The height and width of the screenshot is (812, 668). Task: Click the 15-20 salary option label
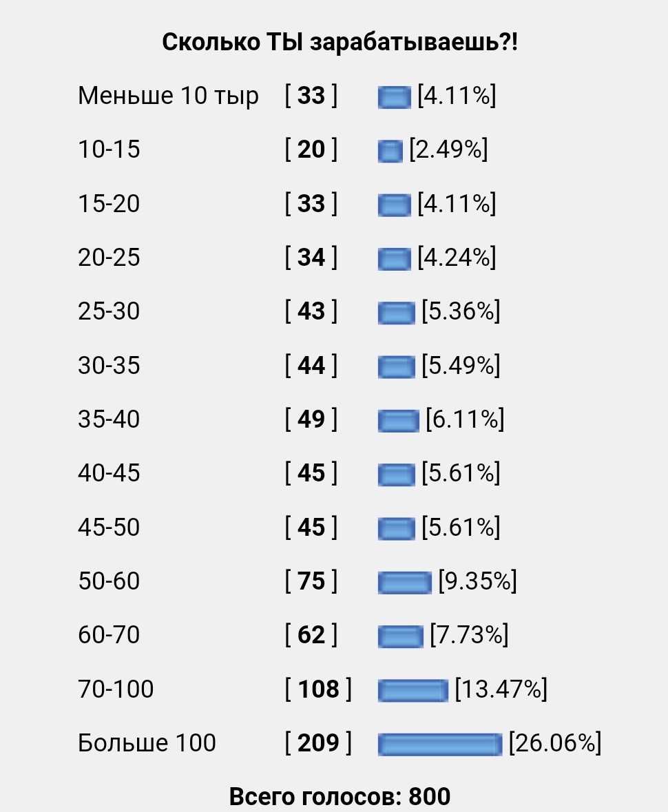click(109, 203)
